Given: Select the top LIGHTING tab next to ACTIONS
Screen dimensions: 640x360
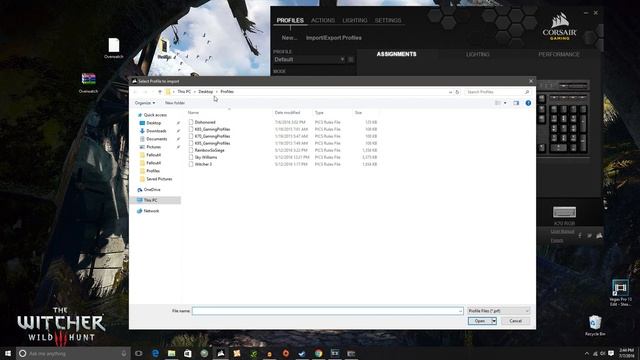Looking at the screenshot, I should 355,20.
